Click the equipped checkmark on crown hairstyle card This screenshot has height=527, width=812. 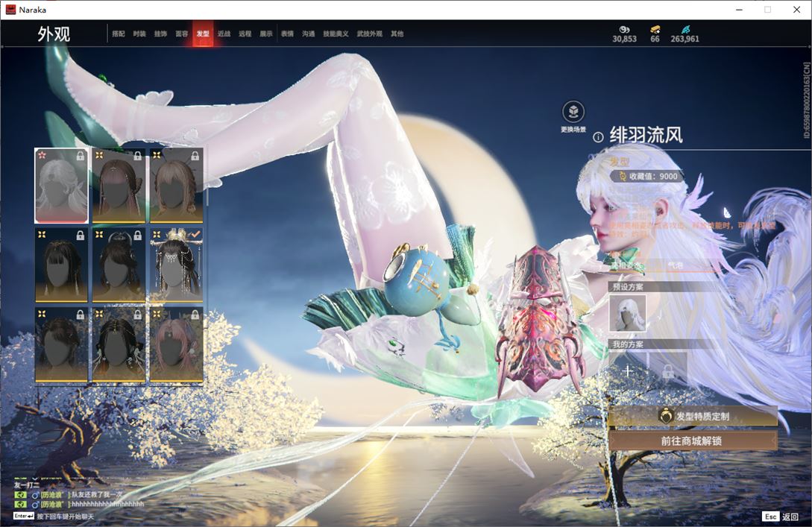[x=195, y=235]
